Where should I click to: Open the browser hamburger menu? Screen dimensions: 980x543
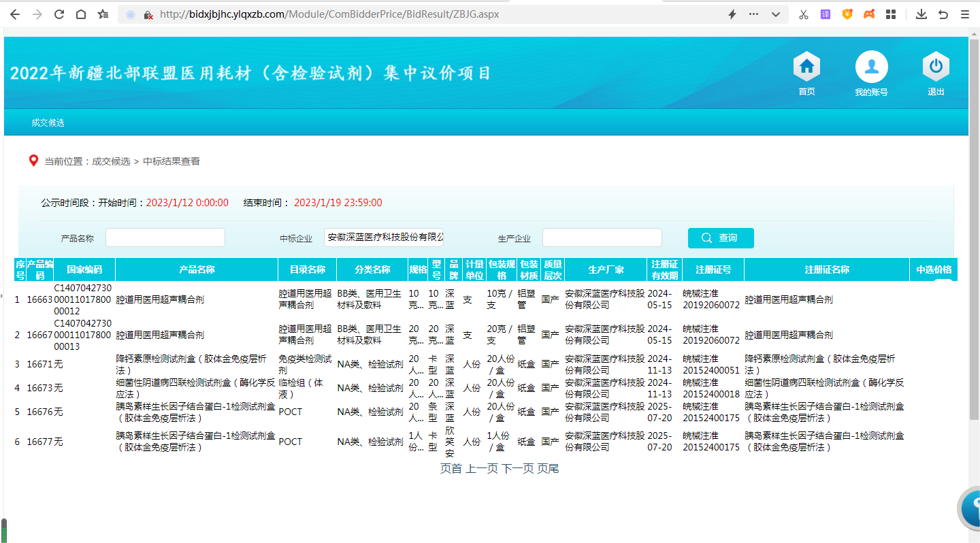(966, 14)
